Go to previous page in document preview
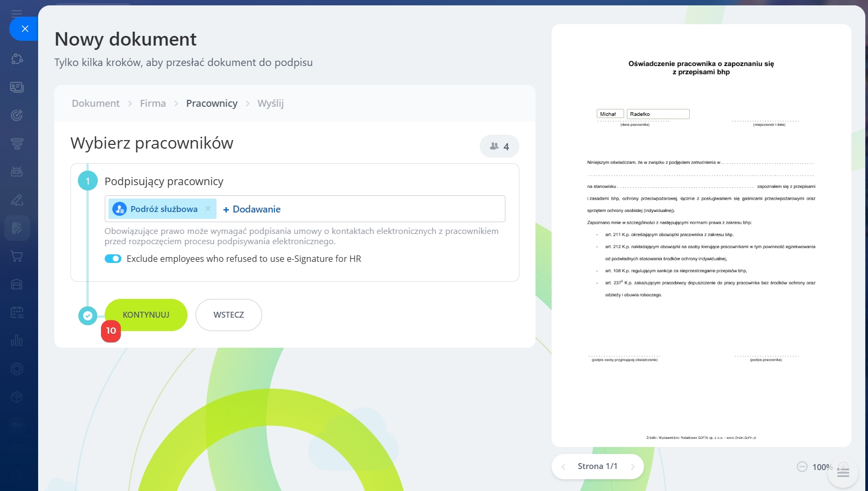 (x=563, y=467)
